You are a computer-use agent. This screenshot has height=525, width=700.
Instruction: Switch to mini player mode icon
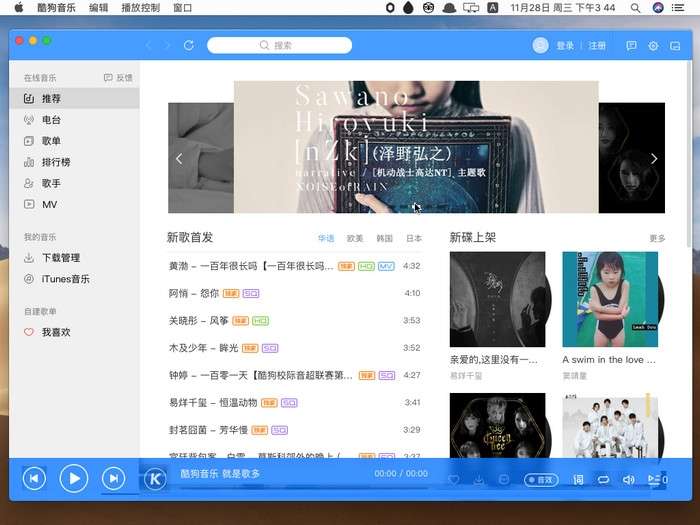click(675, 46)
